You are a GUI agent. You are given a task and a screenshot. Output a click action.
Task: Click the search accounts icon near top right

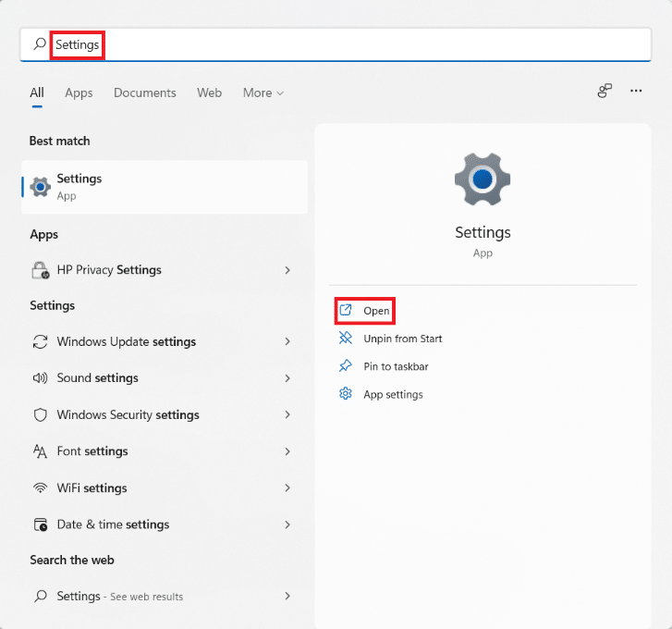tap(605, 91)
